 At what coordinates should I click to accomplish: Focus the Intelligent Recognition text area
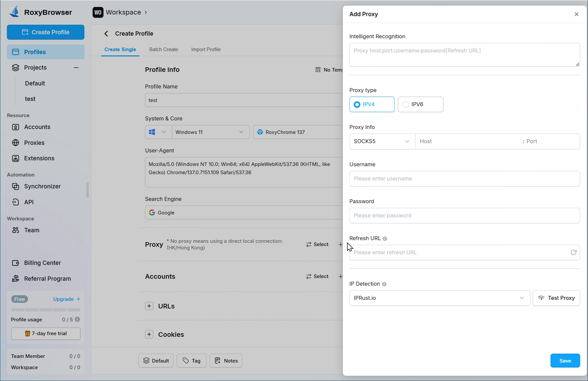pyautogui.click(x=464, y=55)
